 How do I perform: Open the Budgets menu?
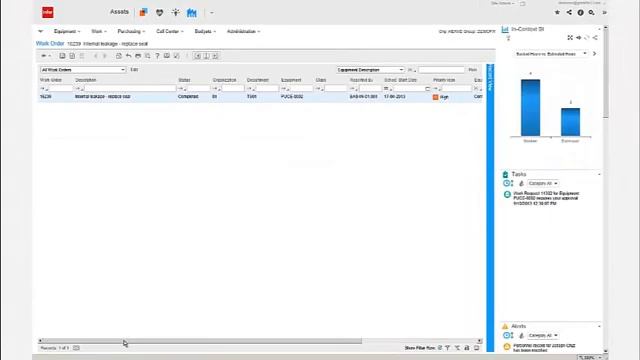[205, 31]
